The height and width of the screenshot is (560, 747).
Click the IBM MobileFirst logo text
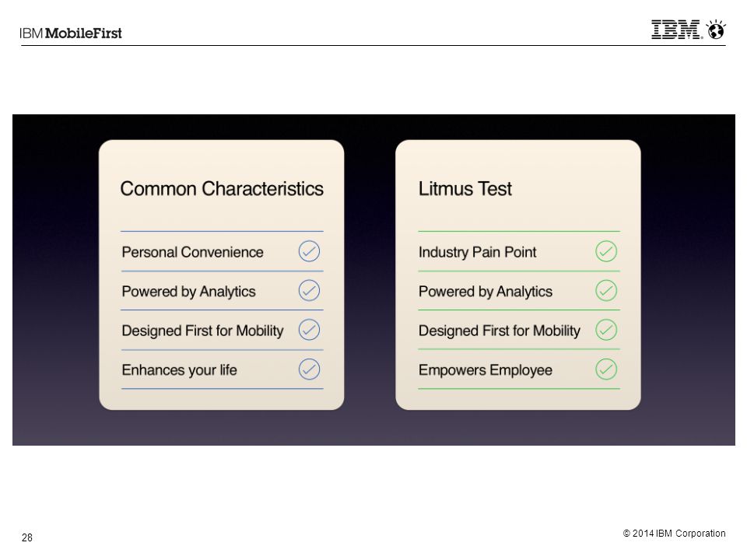[71, 33]
